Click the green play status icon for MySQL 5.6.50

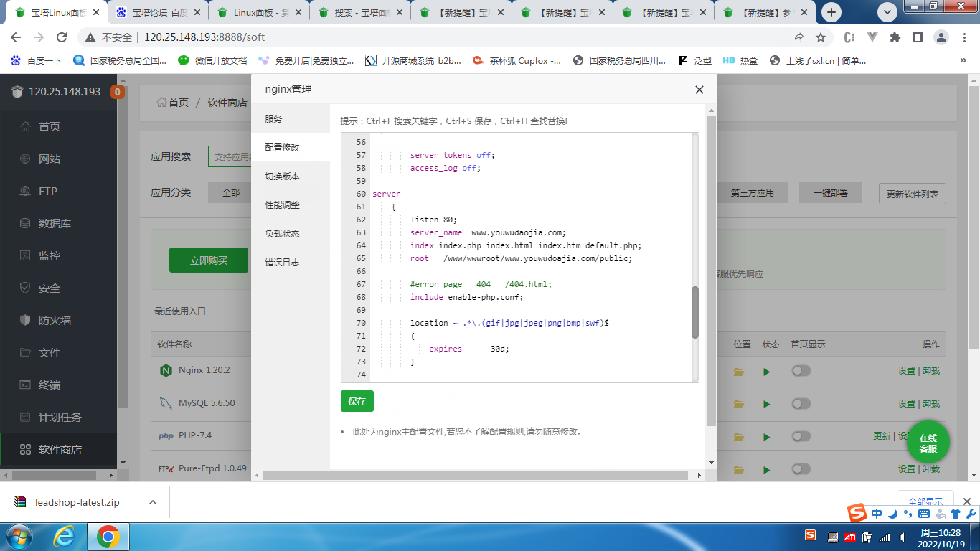767,405
